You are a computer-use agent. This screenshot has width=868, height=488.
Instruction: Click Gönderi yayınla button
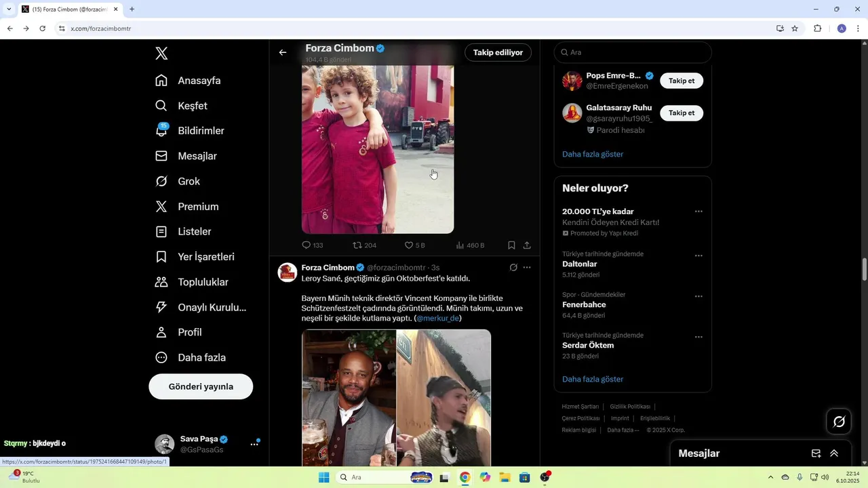click(201, 386)
